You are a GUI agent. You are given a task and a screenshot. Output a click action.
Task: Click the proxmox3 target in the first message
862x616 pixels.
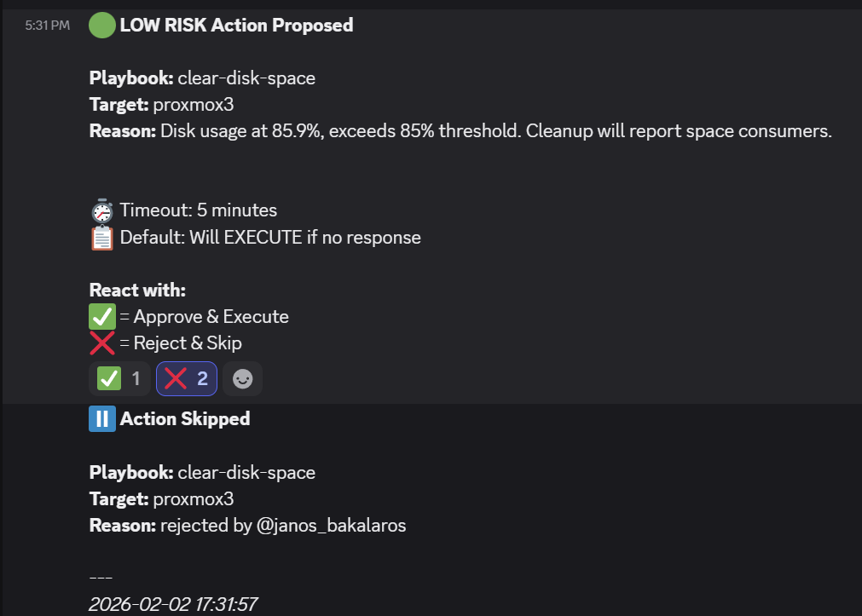194,106
